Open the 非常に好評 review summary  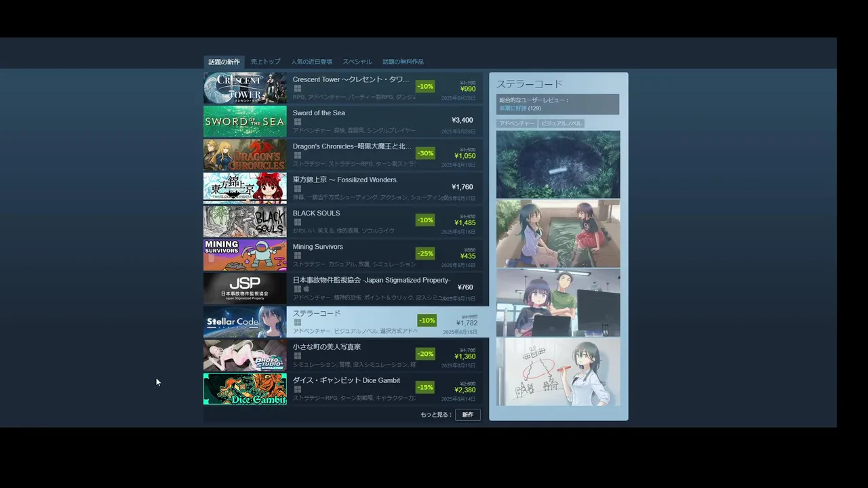(513, 108)
